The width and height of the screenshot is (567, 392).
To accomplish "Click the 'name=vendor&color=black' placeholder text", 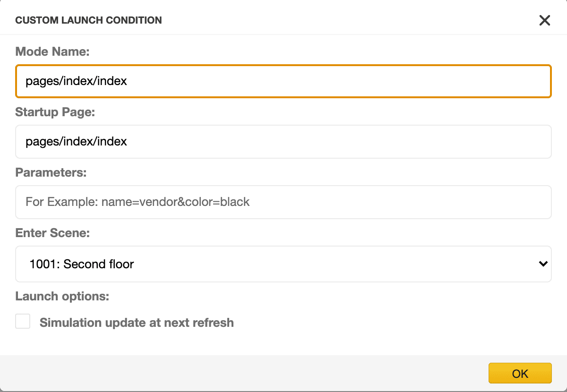I will [x=175, y=202].
